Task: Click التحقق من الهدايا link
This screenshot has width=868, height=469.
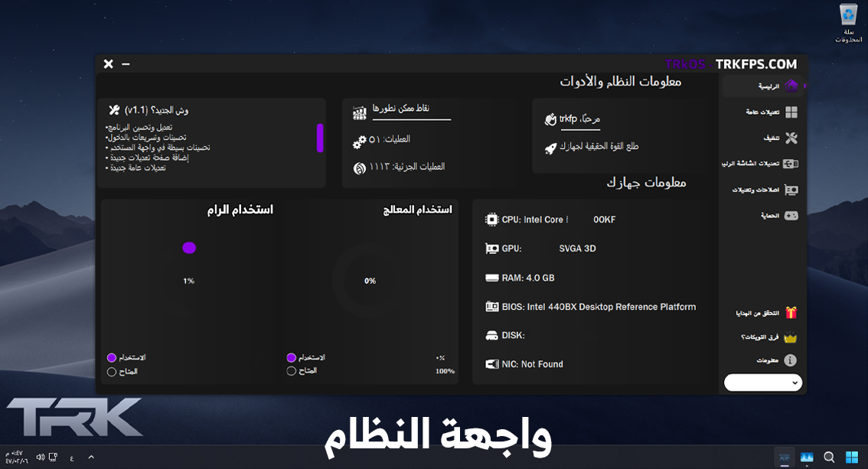Action: [x=757, y=313]
